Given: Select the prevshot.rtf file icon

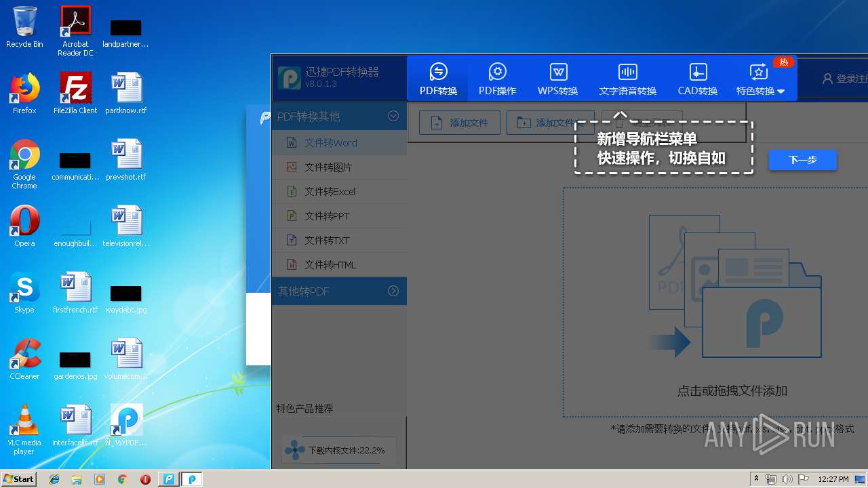Looking at the screenshot, I should [x=126, y=160].
